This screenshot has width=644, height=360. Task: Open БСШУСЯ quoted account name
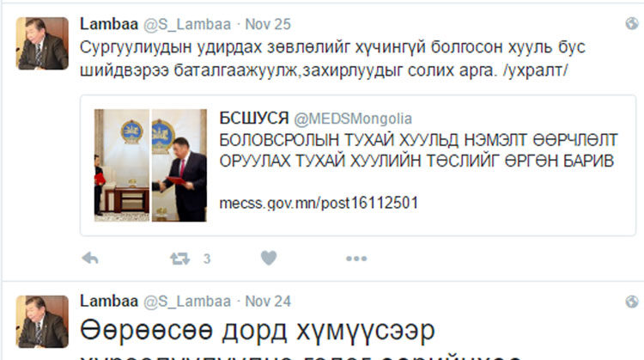coord(254,119)
